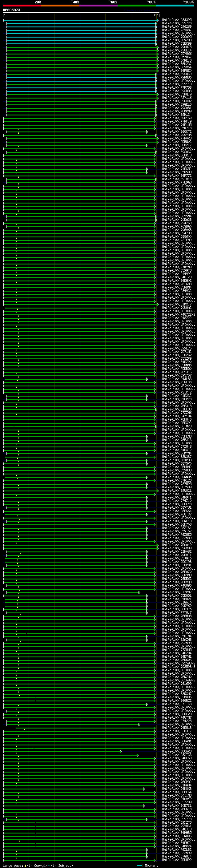Select the UniRef100_O74225 label
Image resolution: width=197 pixels, height=868 pixels.
177,721
